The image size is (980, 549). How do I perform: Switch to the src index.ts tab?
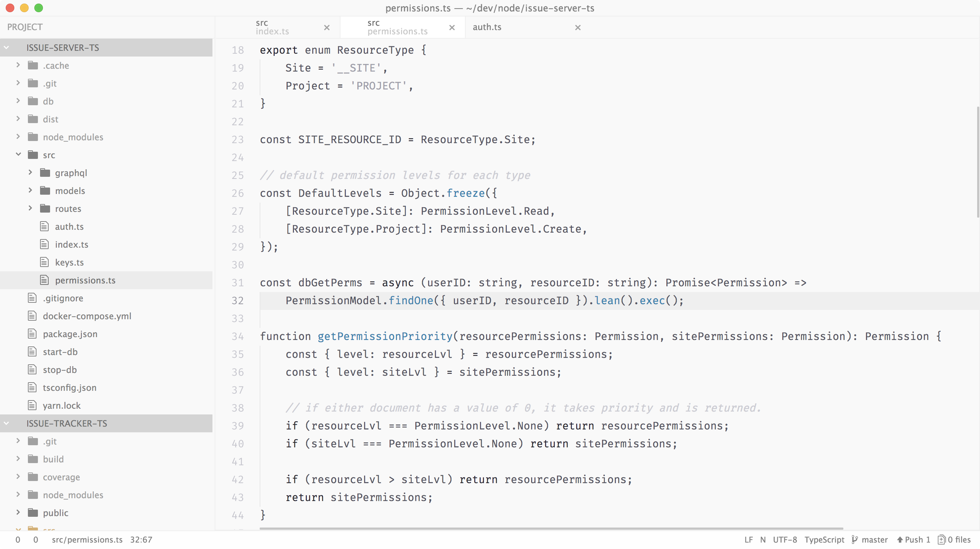272,28
